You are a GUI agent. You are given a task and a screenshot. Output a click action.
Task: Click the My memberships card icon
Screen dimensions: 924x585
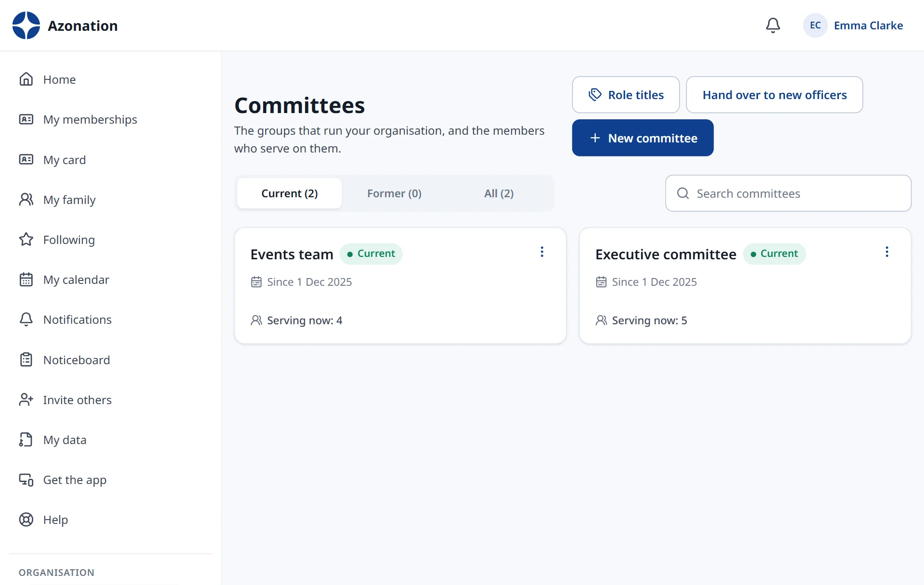[26, 119]
